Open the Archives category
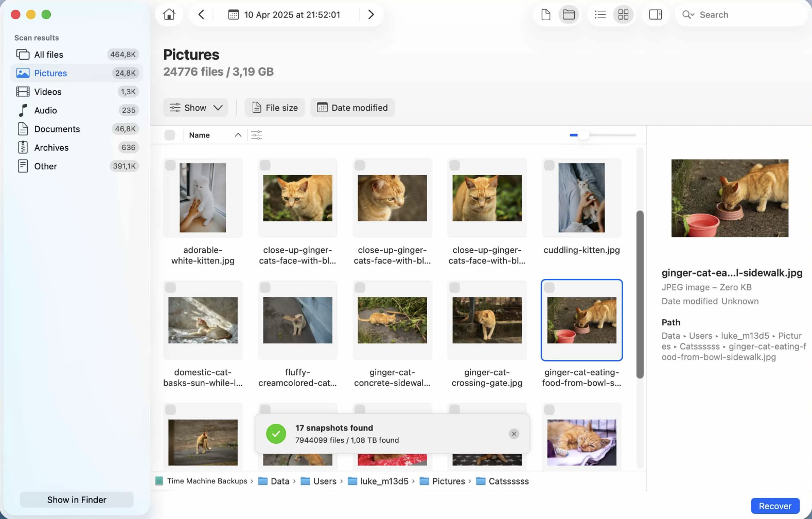812x519 pixels. (77, 147)
